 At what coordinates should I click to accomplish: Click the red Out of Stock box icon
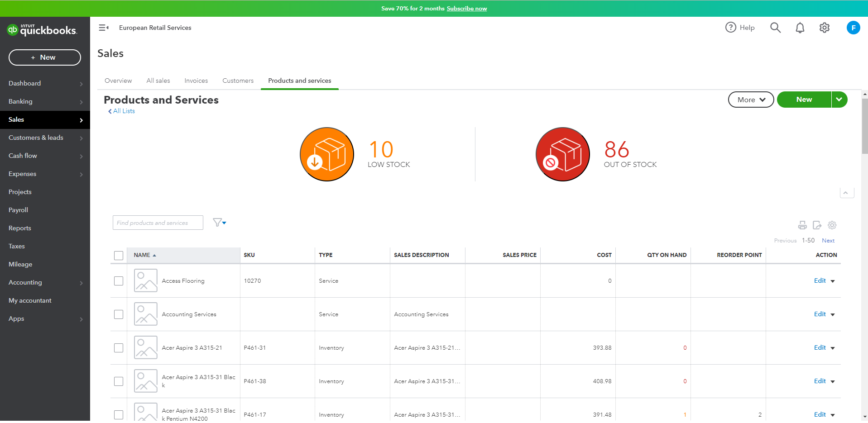pos(563,154)
